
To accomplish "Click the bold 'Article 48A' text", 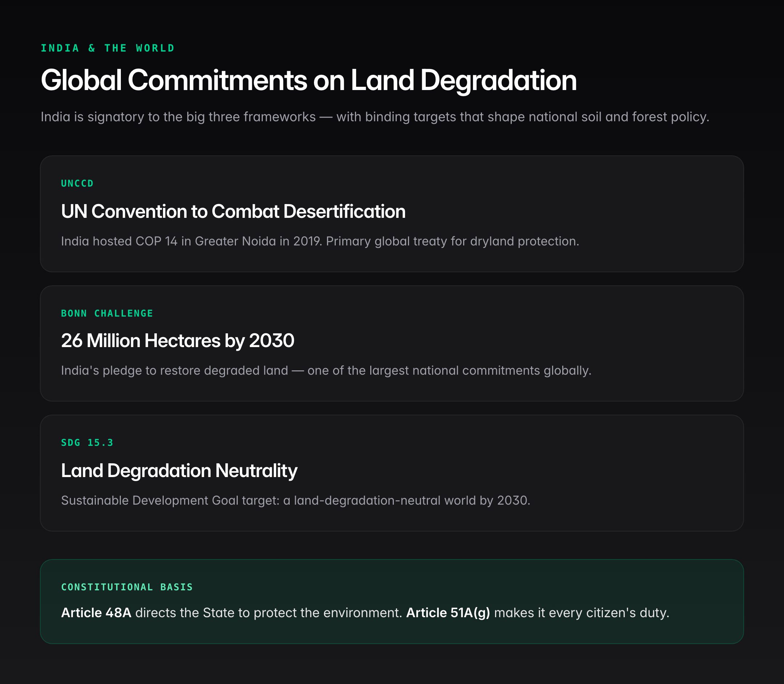I will 96,612.
